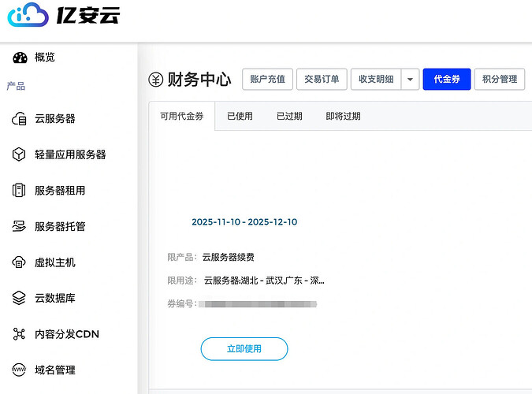Open 积分管理 points management
Screen dimensions: 532x394
click(500, 79)
